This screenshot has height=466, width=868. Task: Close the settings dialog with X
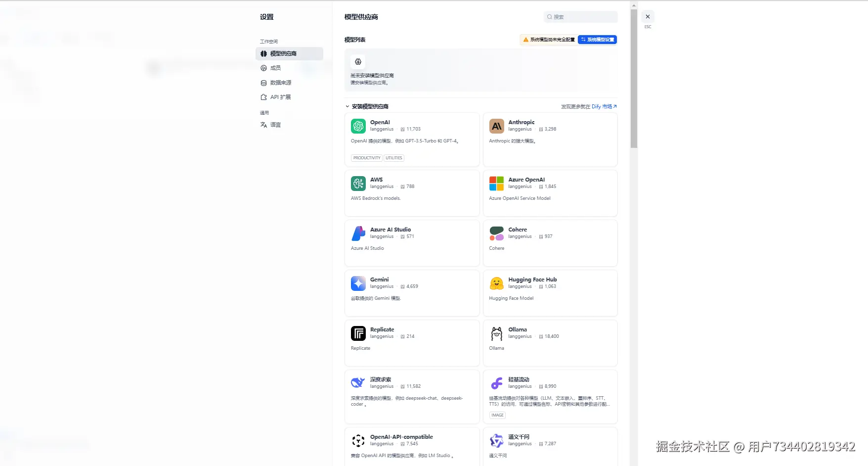[x=648, y=16]
